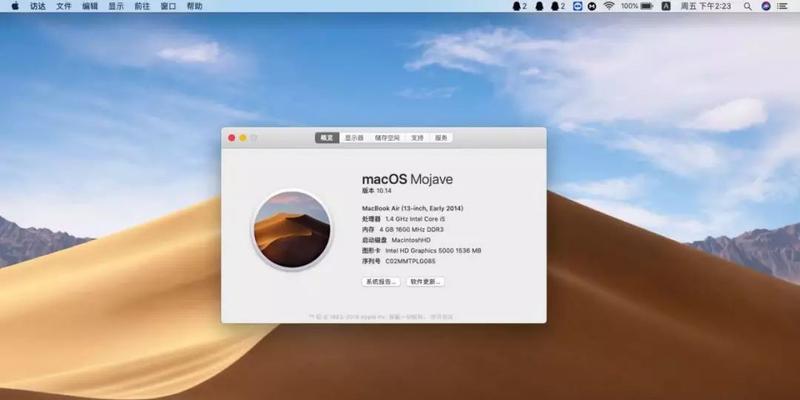Click the 系统报告... button
Viewport: 800px width, 400px height.
[x=381, y=282]
